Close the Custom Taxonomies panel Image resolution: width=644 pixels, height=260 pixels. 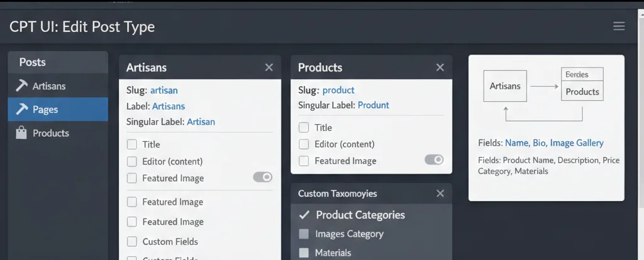point(440,193)
